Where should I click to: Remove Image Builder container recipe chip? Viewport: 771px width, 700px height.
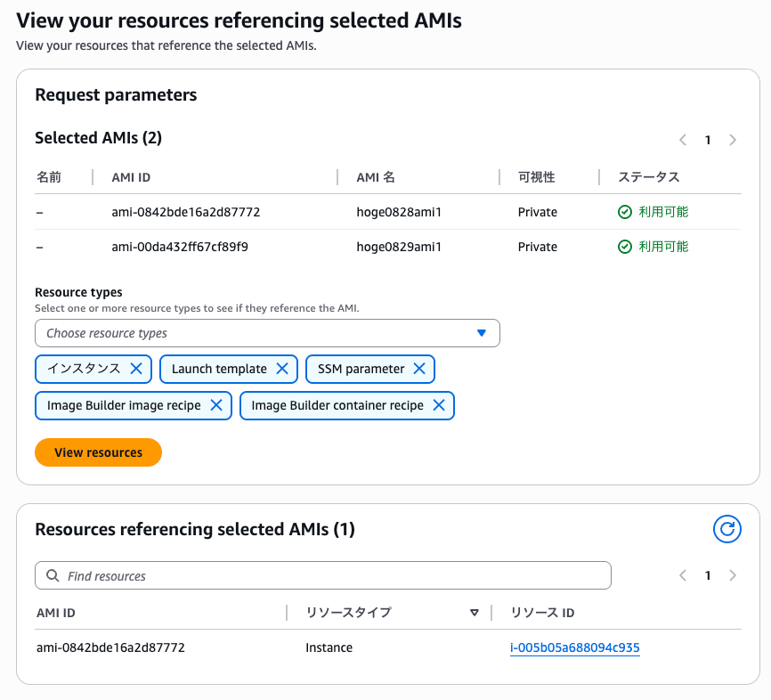point(439,405)
